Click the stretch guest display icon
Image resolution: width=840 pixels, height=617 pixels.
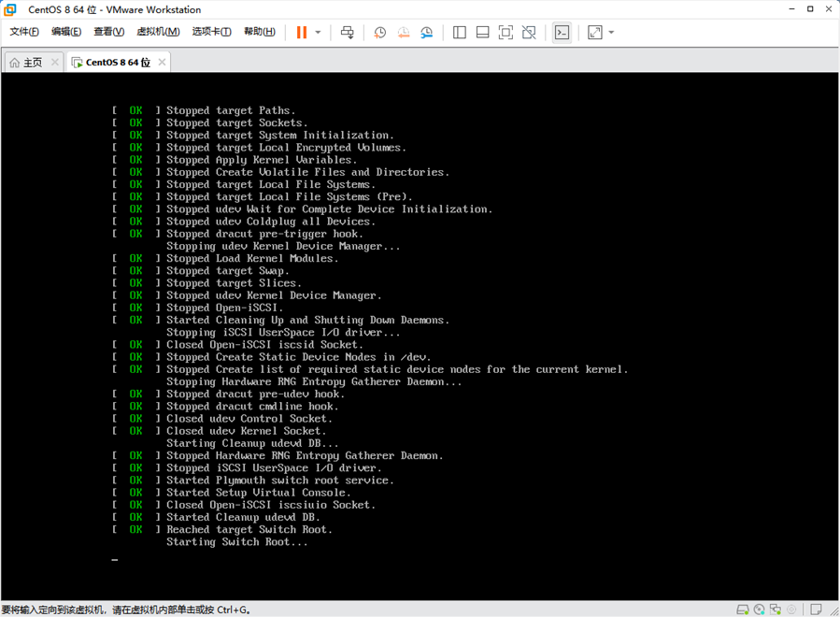(594, 32)
